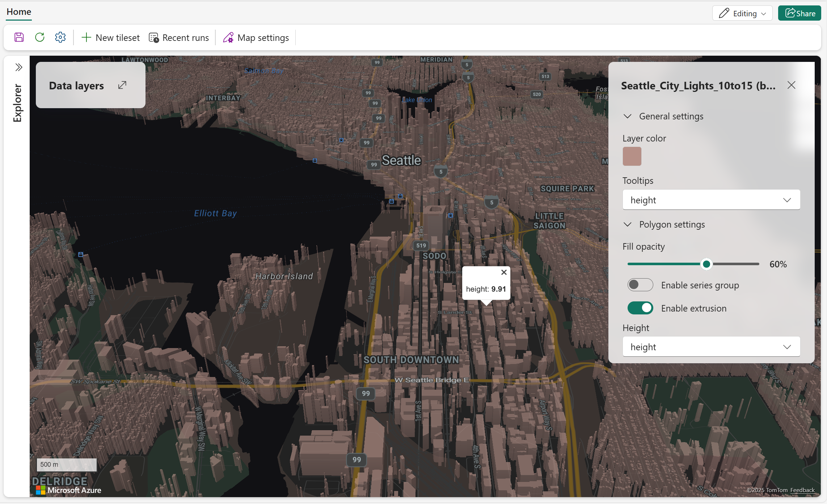827x504 pixels.
Task: Open Recent runs
Action: (x=179, y=38)
